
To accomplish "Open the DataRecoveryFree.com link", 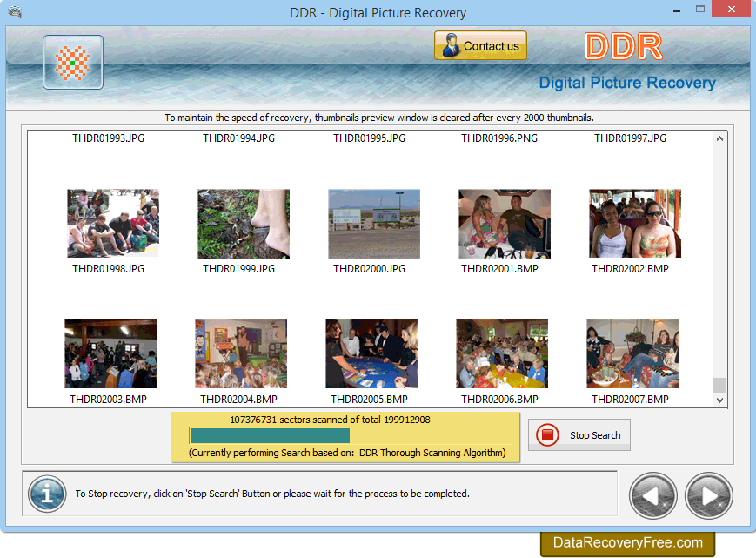I will [x=627, y=542].
